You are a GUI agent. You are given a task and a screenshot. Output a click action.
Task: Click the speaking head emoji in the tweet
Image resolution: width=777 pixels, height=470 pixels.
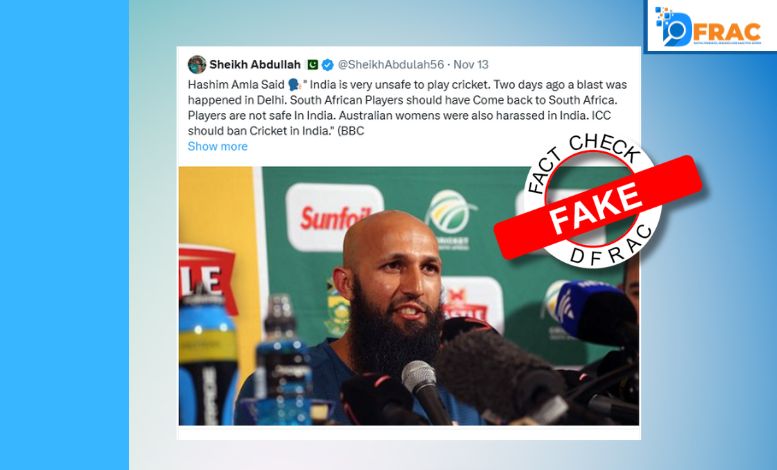[295, 84]
